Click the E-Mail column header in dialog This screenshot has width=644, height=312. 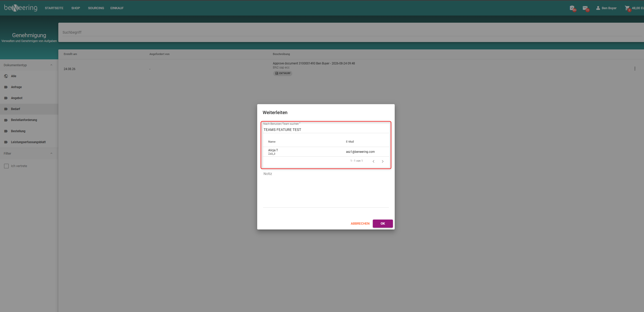350,142
